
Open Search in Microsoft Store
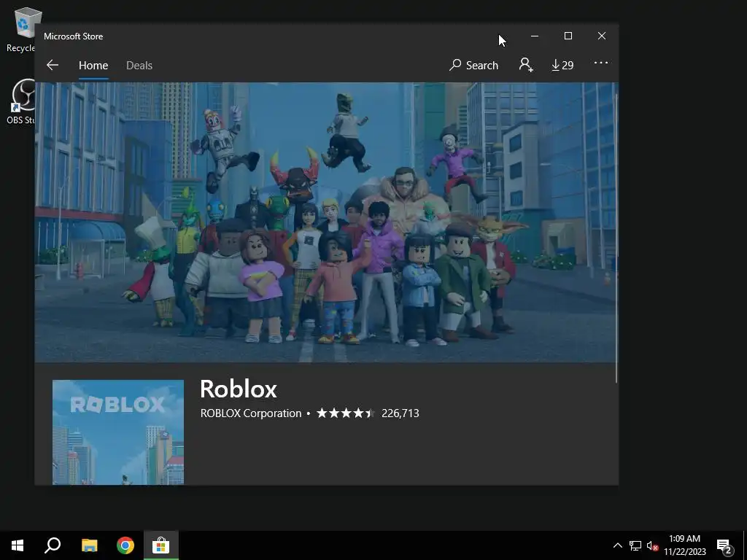pyautogui.click(x=473, y=65)
